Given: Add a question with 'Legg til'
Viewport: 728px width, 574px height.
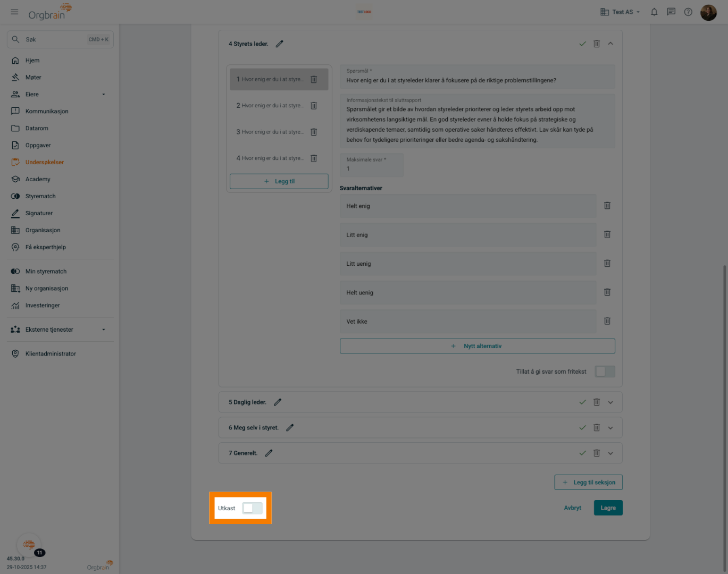Looking at the screenshot, I should [x=279, y=181].
